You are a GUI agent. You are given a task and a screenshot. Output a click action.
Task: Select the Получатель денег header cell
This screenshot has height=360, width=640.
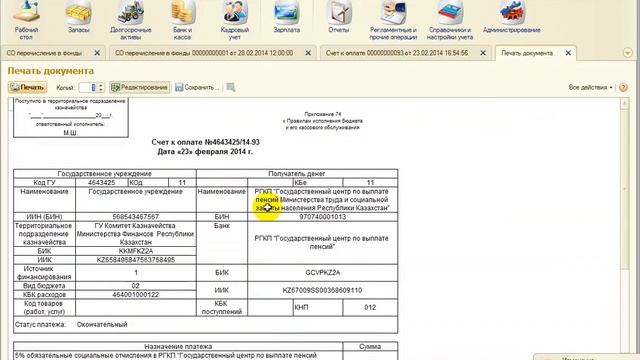[297, 173]
